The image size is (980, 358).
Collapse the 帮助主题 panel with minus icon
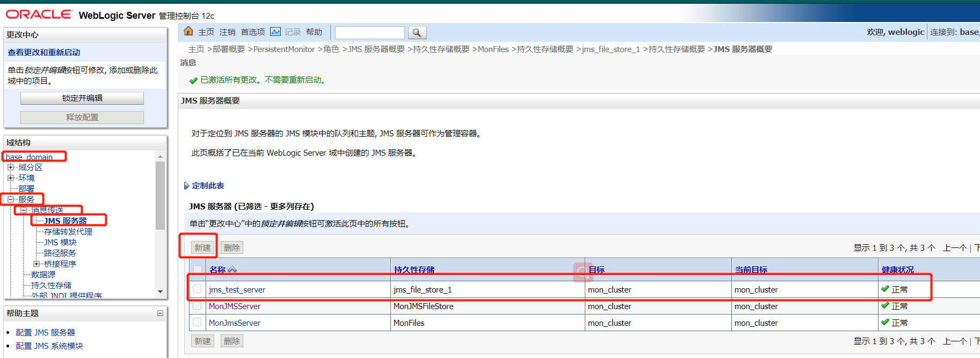160,313
